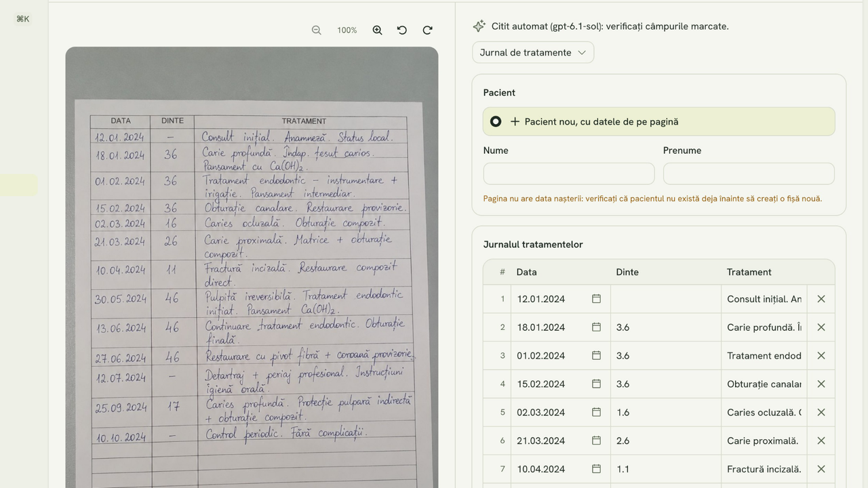Delete row 5 Caries ocluzală
Image resolution: width=868 pixels, height=488 pixels.
tap(821, 412)
